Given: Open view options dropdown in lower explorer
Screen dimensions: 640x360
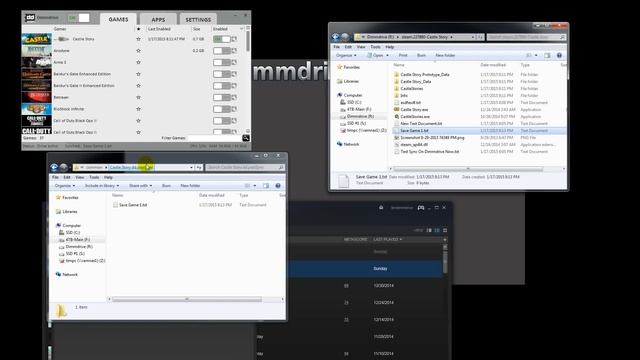Looking at the screenshot, I should (255, 186).
